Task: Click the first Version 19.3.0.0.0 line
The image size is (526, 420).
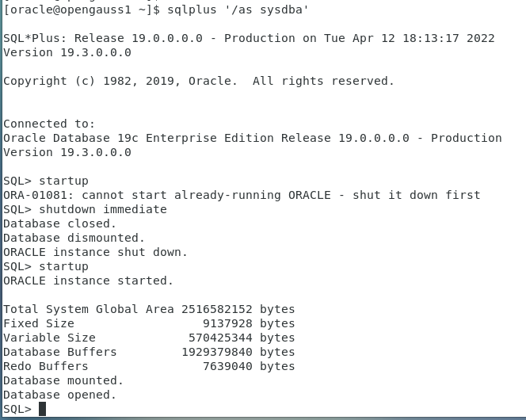Action: click(67, 52)
